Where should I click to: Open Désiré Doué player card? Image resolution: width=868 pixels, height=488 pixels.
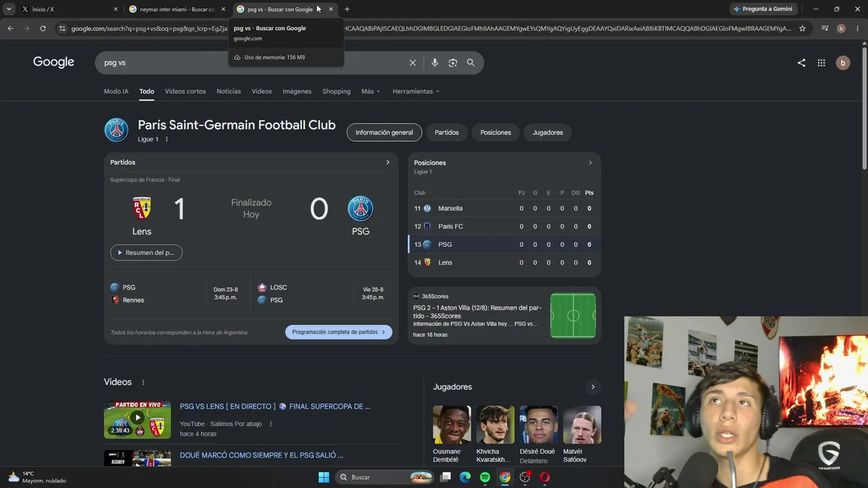pyautogui.click(x=538, y=434)
